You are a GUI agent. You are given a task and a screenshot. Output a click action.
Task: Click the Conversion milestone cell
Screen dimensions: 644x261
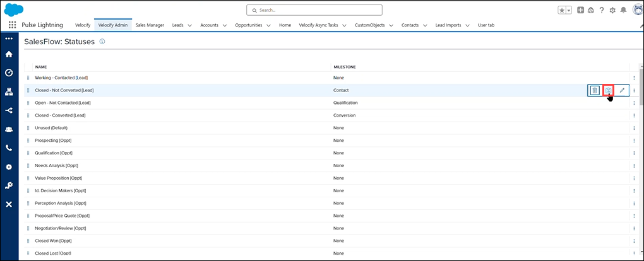coord(344,115)
